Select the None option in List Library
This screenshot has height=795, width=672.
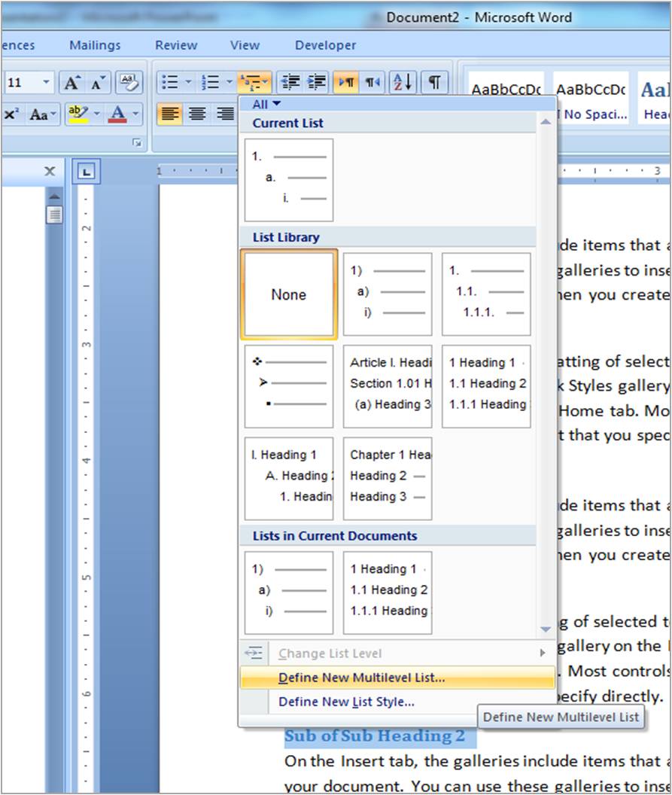(288, 294)
